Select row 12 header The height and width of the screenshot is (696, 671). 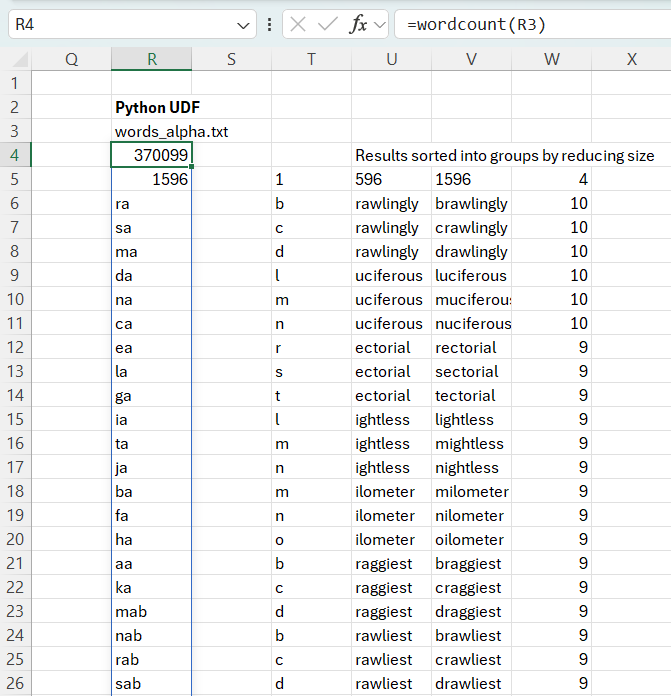point(15,347)
